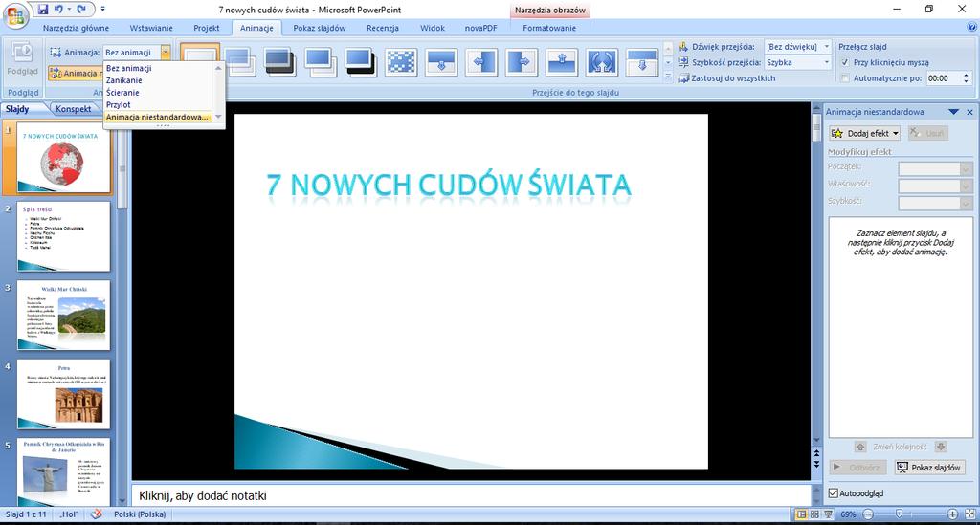
Task: Go to previous slide double-arrow
Action: pyautogui.click(x=816, y=455)
